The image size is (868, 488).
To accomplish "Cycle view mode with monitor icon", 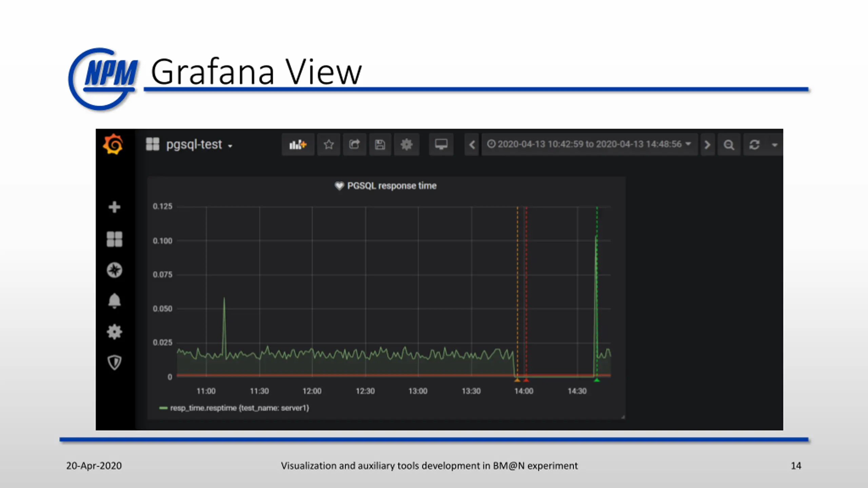I will coord(441,145).
